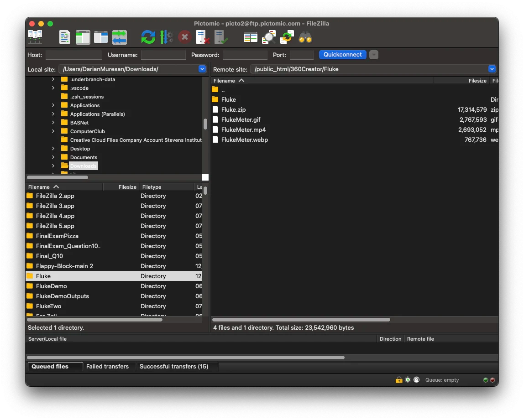Click the Host input field
This screenshot has width=524, height=420.
pos(73,55)
